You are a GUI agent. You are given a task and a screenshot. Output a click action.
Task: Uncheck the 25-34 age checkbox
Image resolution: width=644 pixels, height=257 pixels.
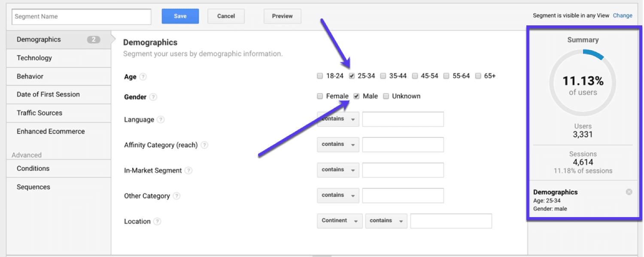coord(352,76)
